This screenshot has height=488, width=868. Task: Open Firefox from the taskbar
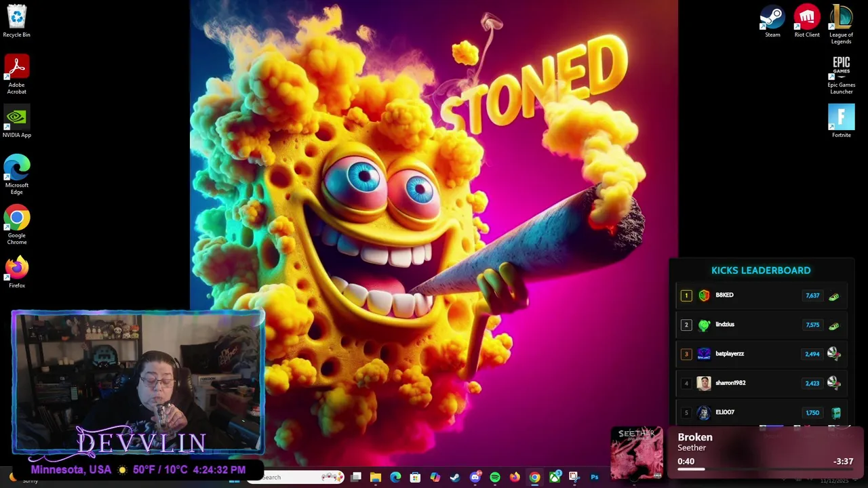click(515, 477)
